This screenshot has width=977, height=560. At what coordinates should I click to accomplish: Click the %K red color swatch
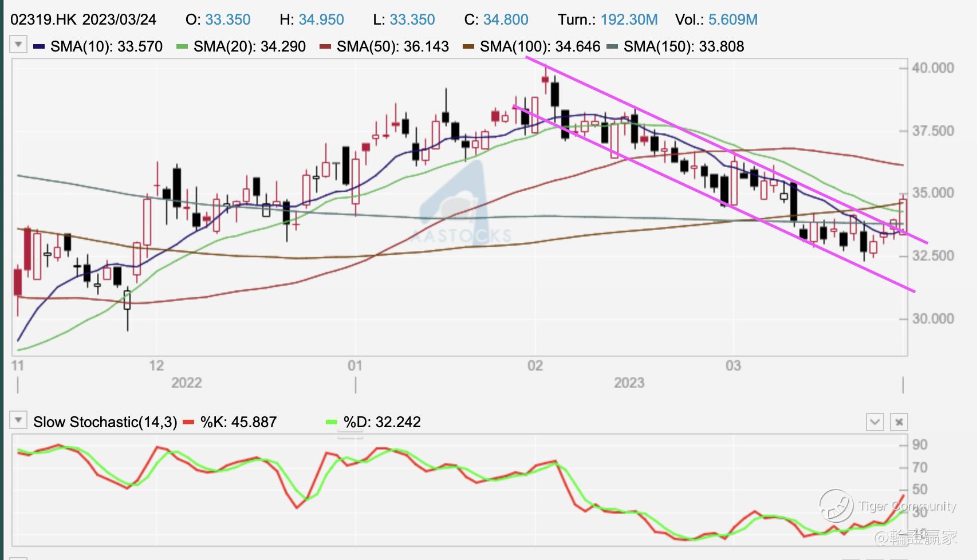pyautogui.click(x=188, y=423)
